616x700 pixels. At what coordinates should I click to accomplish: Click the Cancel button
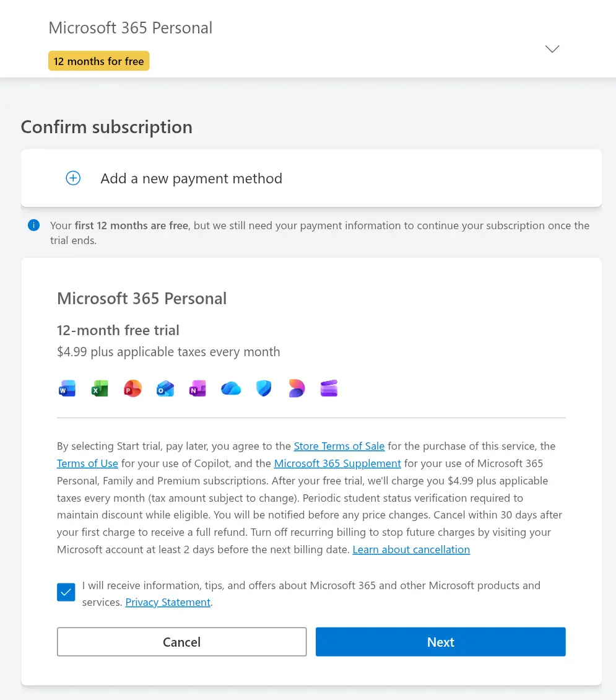point(181,642)
